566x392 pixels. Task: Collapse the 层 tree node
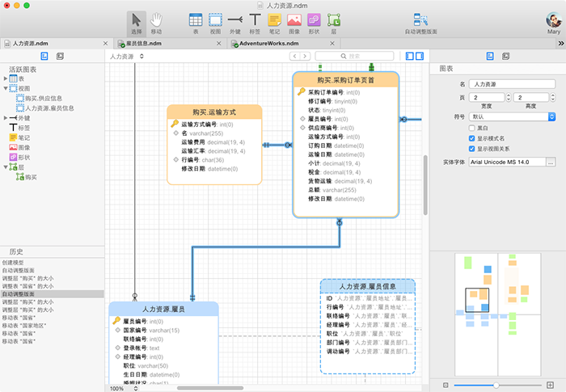pos(6,166)
